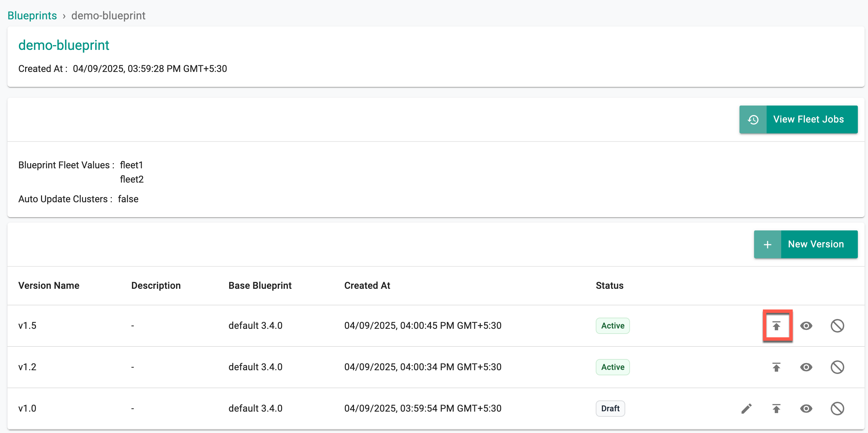Click the Created At column header

[367, 285]
